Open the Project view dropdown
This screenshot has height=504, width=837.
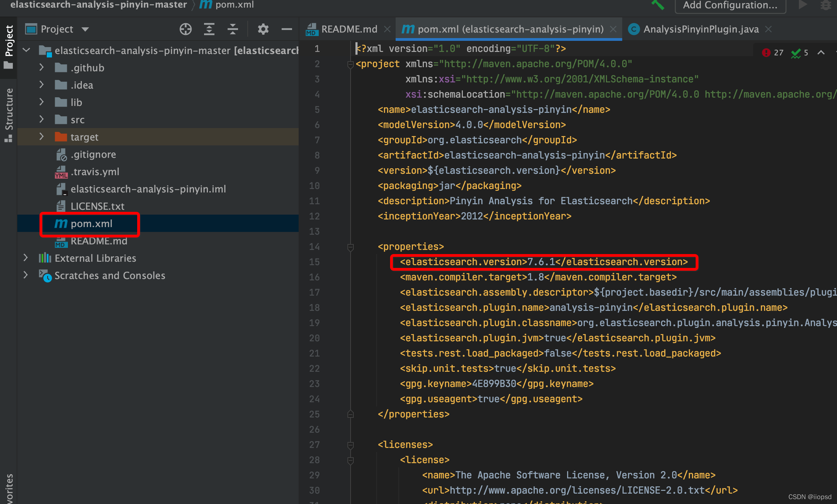85,29
